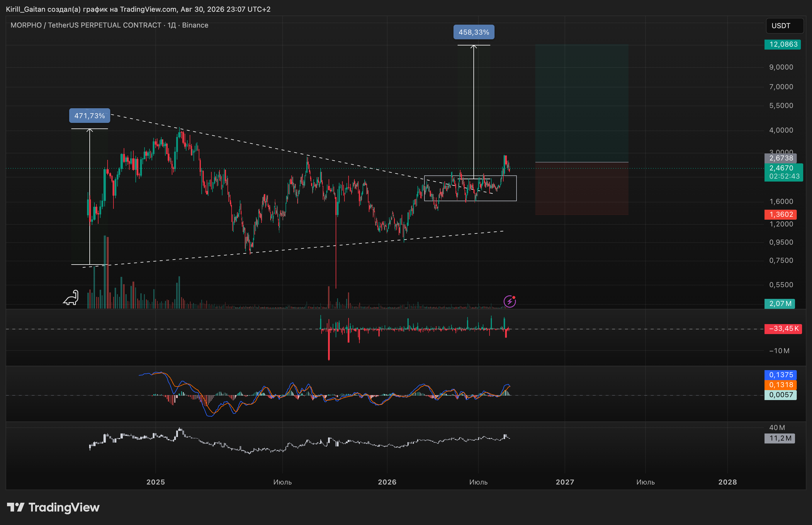The width and height of the screenshot is (812, 525).
Task: Click the Kirill_Gaitan chart author caption
Action: [138, 9]
